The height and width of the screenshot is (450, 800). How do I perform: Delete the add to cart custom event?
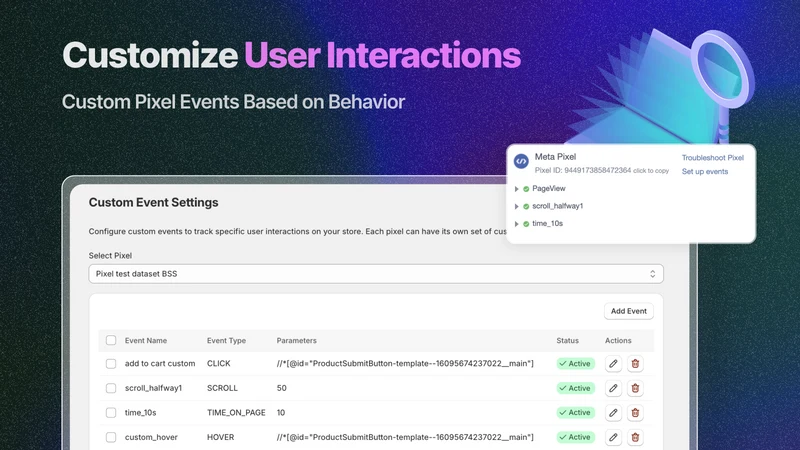635,364
